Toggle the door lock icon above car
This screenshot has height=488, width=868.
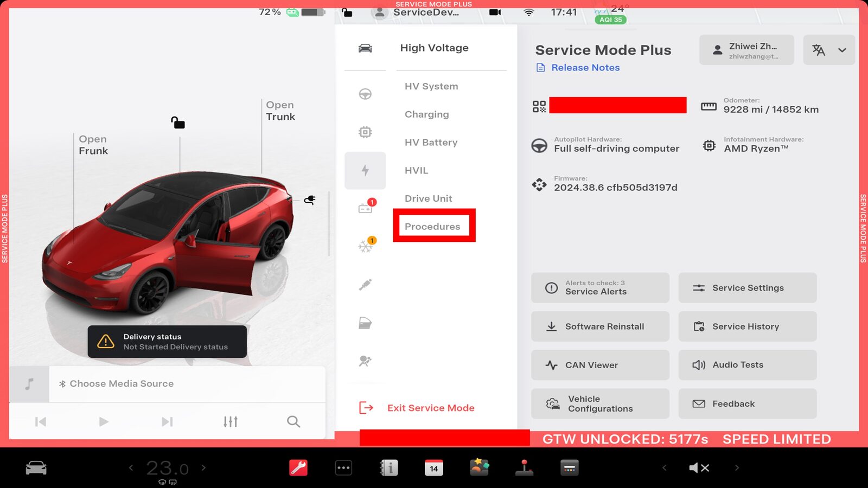coord(178,123)
